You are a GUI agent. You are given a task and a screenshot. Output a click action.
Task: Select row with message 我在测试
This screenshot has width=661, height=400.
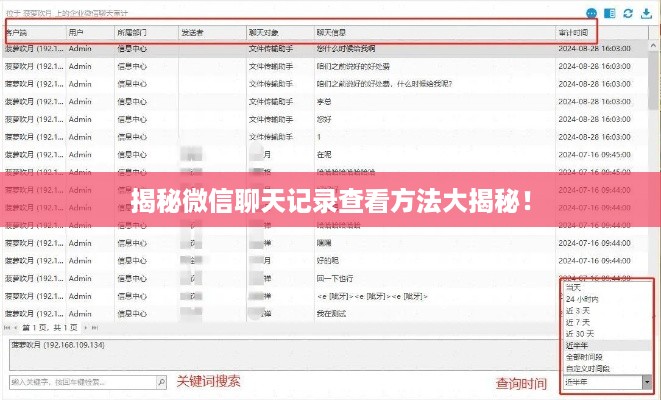coord(325,314)
